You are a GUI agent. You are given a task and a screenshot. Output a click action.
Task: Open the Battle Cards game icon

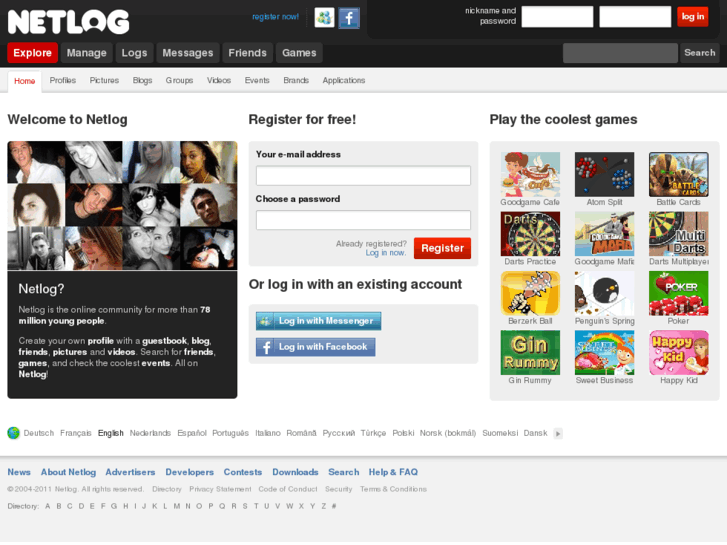point(678,174)
